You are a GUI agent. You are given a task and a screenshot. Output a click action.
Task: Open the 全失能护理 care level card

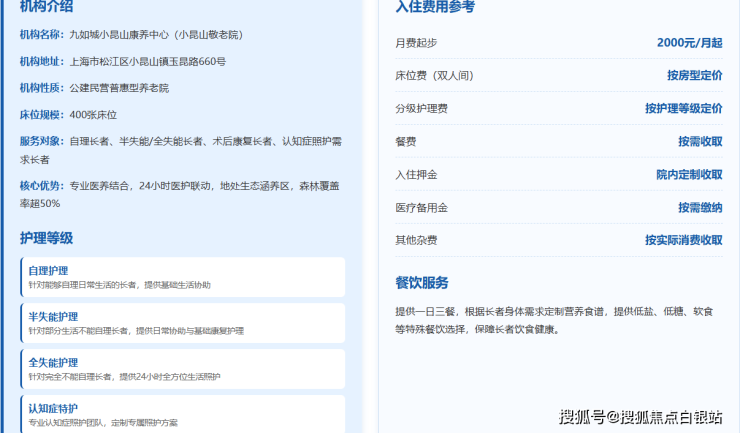[183, 369]
